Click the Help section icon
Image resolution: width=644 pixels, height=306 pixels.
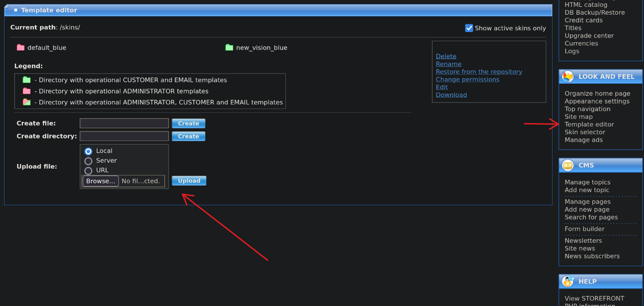point(568,281)
